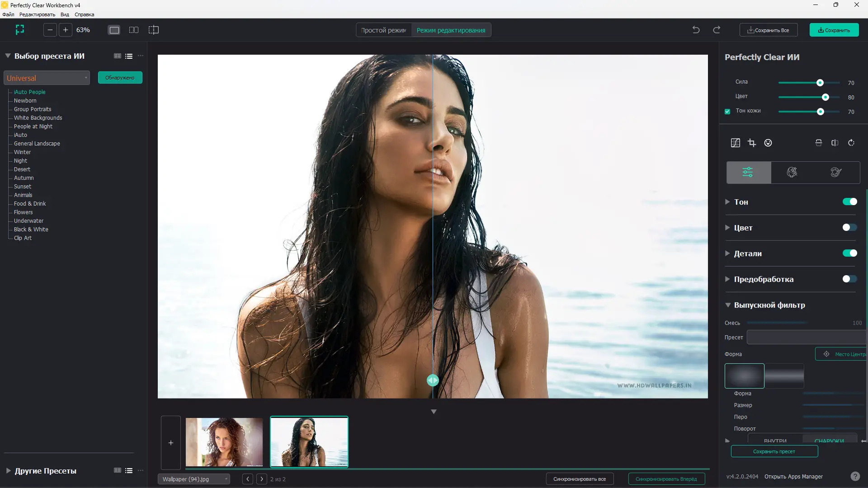Click the face retouch smiley icon
Image resolution: width=868 pixels, height=488 pixels.
[x=768, y=143]
